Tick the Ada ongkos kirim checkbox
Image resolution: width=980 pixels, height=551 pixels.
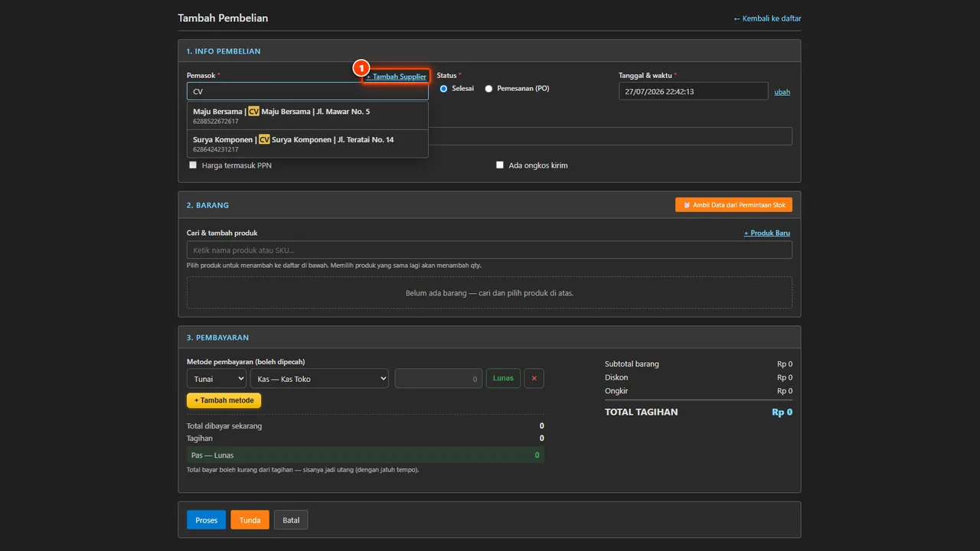tap(500, 165)
